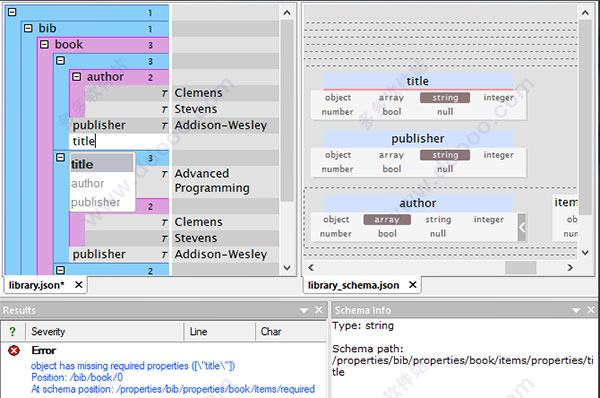Open the missing required properties error link
Viewport: 600px width, 398px height.
click(133, 366)
